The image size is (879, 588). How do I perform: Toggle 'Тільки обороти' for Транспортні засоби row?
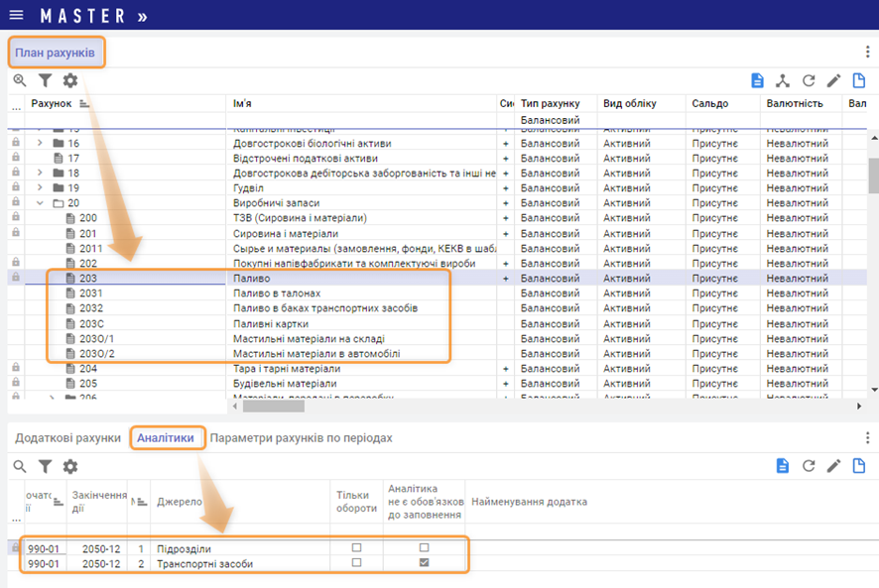(357, 563)
